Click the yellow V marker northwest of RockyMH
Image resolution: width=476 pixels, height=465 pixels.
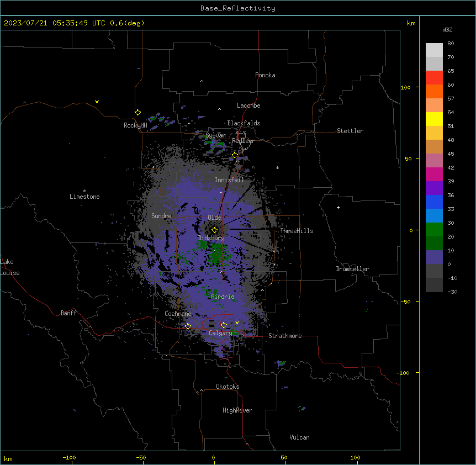point(97,102)
